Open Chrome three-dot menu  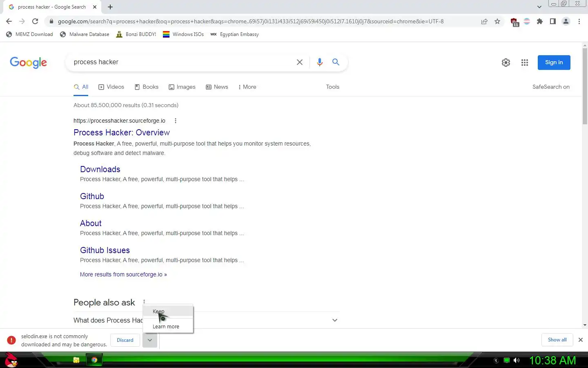(579, 21)
